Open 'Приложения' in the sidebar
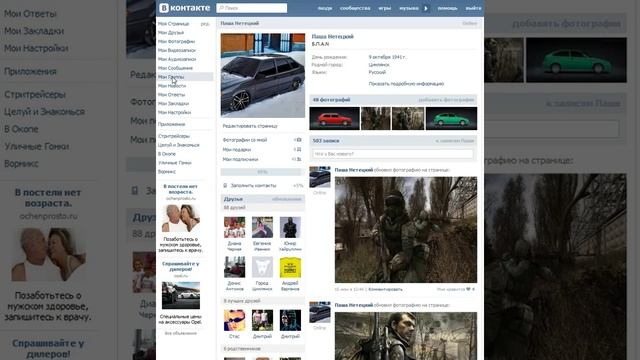640x360 pixels. pos(171,124)
